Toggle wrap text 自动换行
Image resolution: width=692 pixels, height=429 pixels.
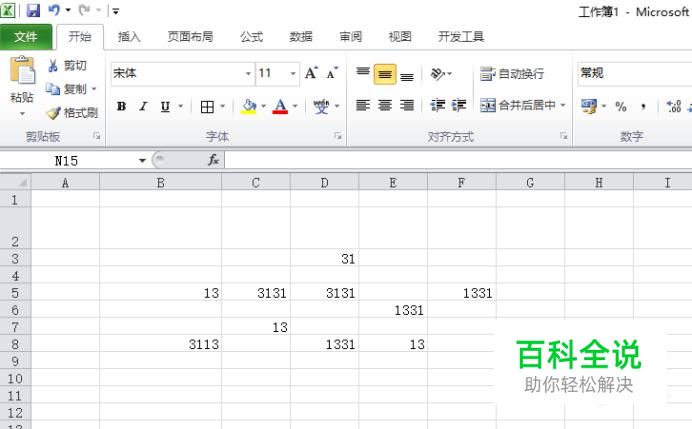coord(511,73)
